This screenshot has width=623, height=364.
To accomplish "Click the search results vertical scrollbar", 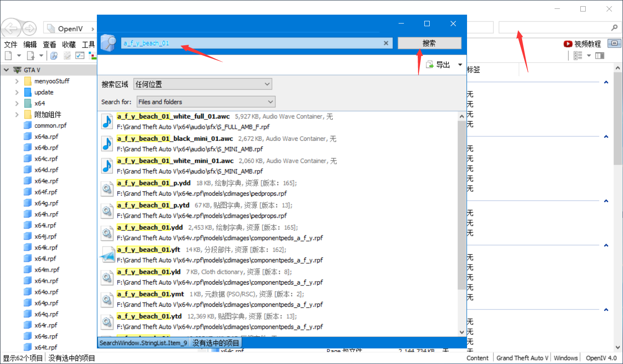I will point(462,204).
